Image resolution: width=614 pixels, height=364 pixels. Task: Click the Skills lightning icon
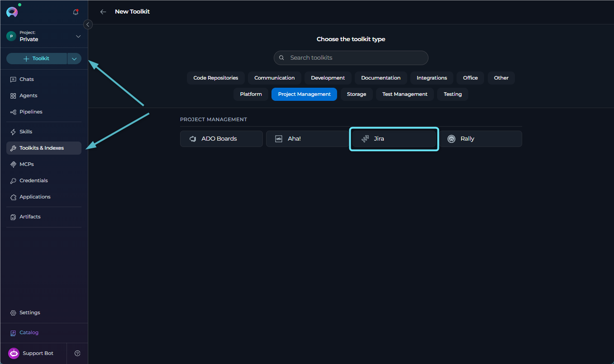click(13, 132)
